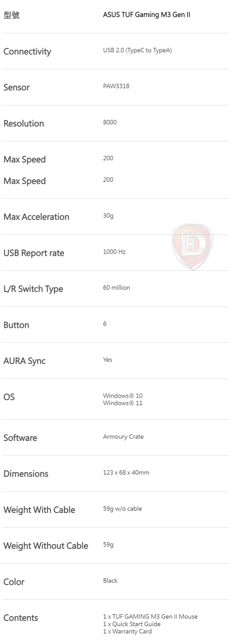This screenshot has width=229, height=644.
Task: Click the 1 x Quick Start Guide line
Action: pos(132,624)
